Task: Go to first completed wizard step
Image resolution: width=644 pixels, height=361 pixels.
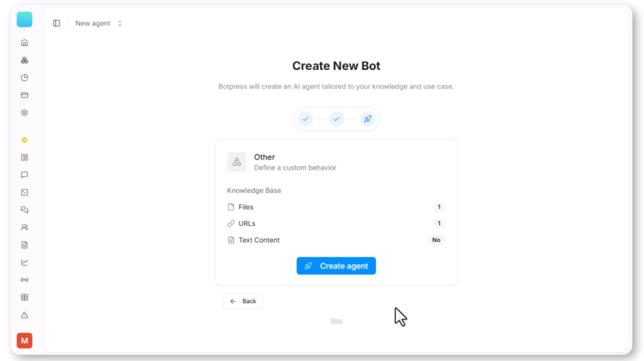Action: pos(305,119)
